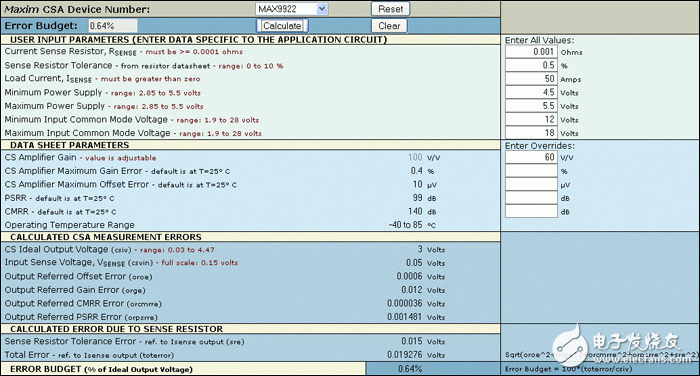Screen dimensions: 700x376
Task: Open the MAX9922 device number dropdown
Action: coord(292,8)
